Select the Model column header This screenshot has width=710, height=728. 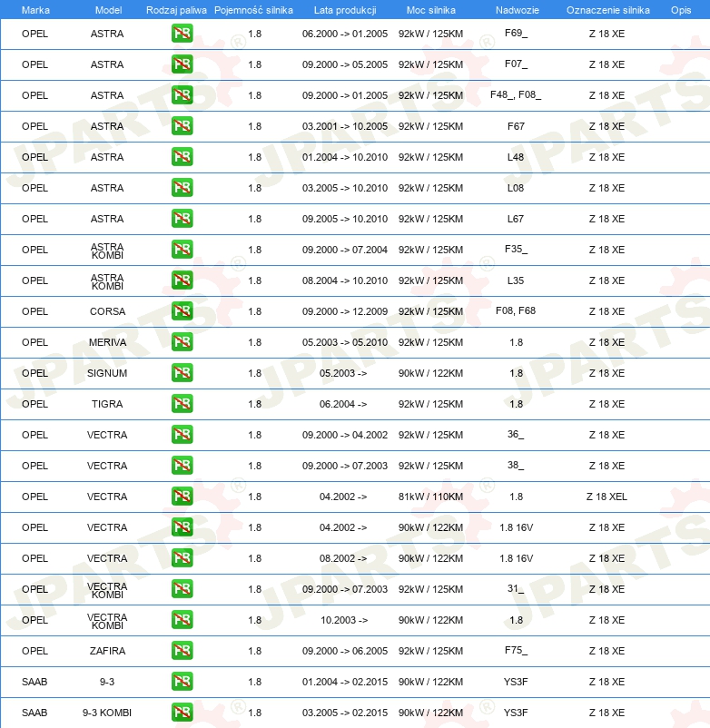(x=107, y=10)
